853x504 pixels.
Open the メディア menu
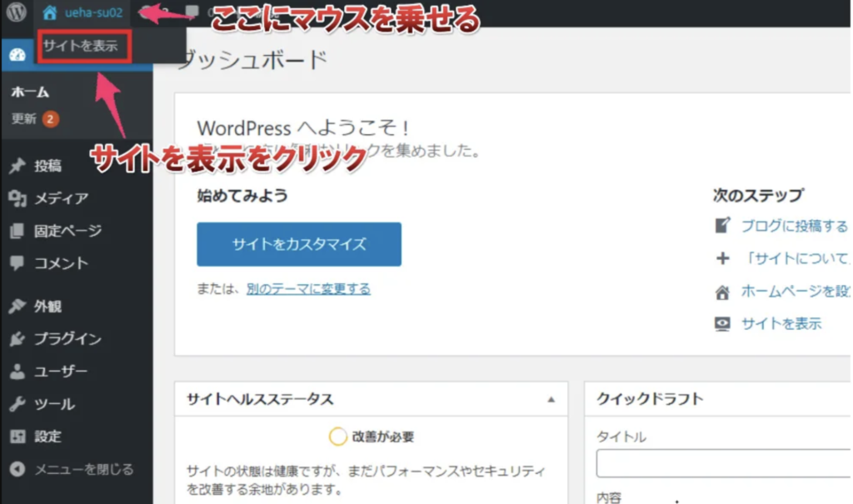click(62, 198)
